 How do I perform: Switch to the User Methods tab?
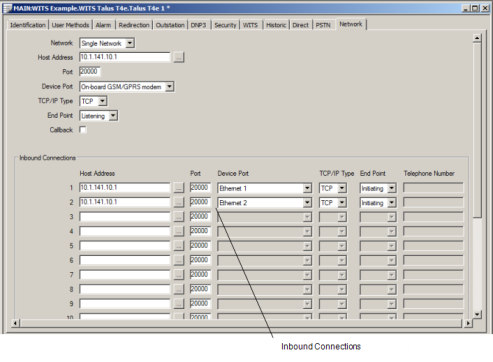click(70, 25)
